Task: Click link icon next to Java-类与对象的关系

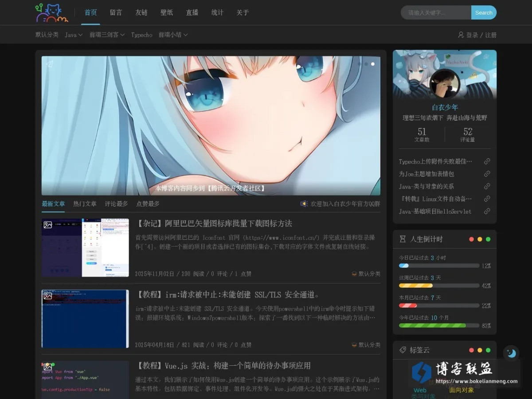Action: pyautogui.click(x=487, y=186)
